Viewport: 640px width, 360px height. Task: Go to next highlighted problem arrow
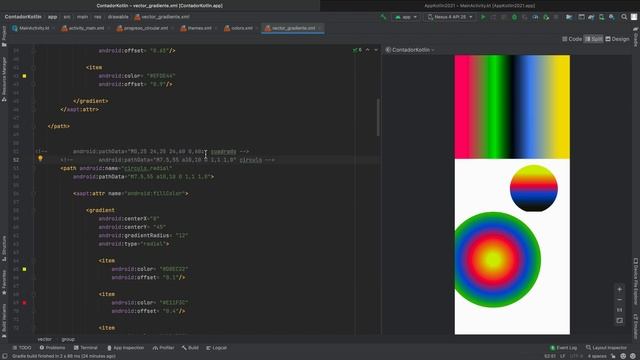[x=376, y=50]
